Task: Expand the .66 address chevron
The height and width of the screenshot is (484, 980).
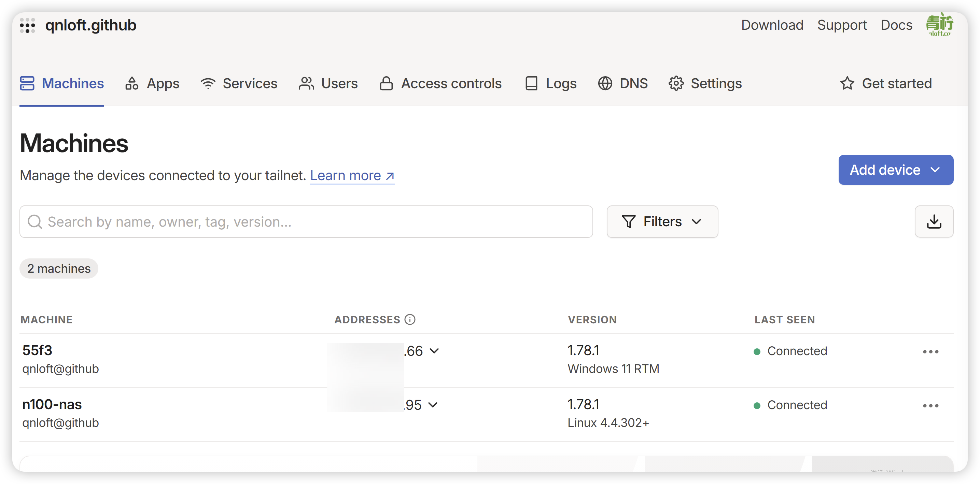Action: 434,351
